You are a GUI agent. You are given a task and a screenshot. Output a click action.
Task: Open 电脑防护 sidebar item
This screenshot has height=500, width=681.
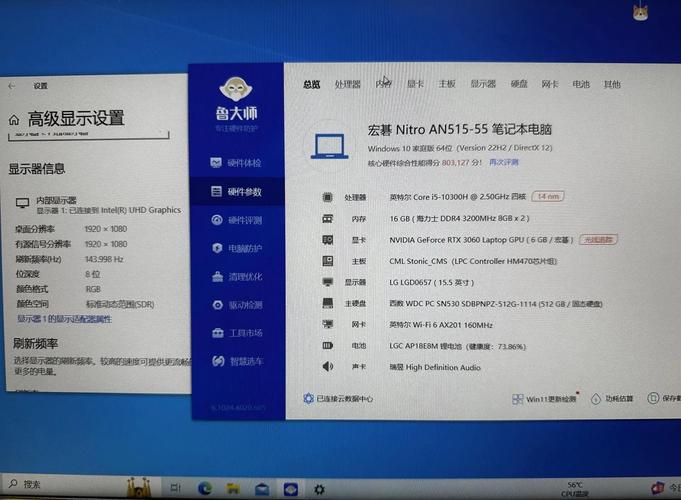237,248
